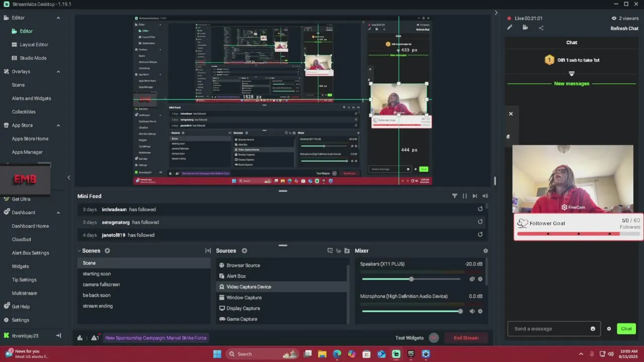Show hidden system tray icons
Viewport: 644px width, 362px height.
click(581, 354)
